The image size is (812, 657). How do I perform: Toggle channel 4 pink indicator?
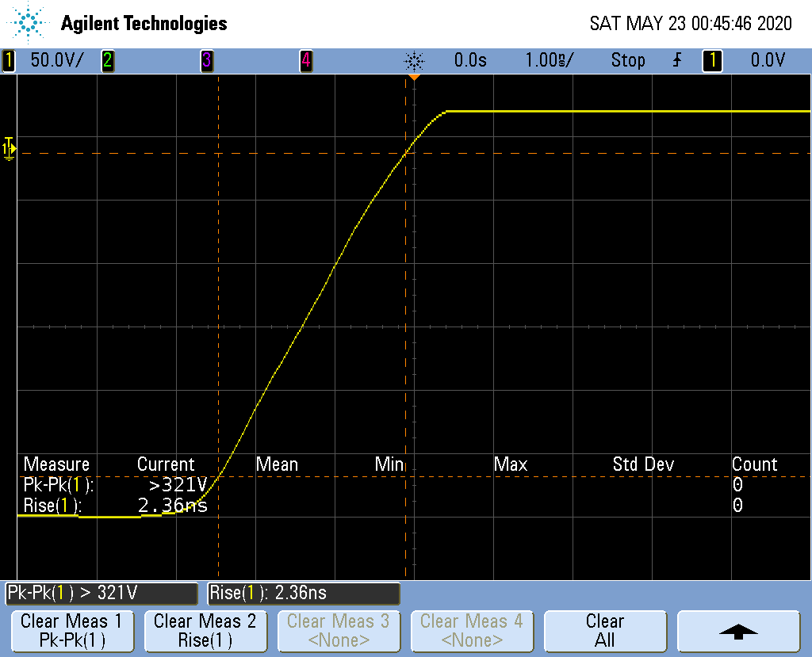click(305, 60)
